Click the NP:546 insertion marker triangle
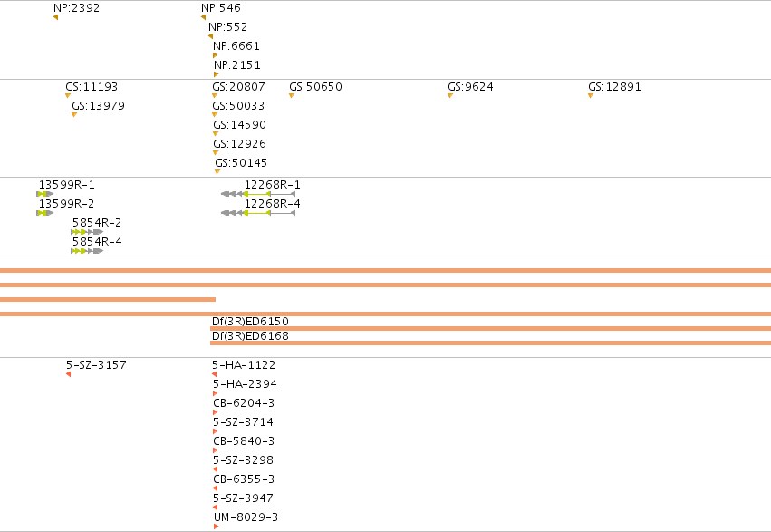Screen dimensions: 771x532 pos(203,17)
